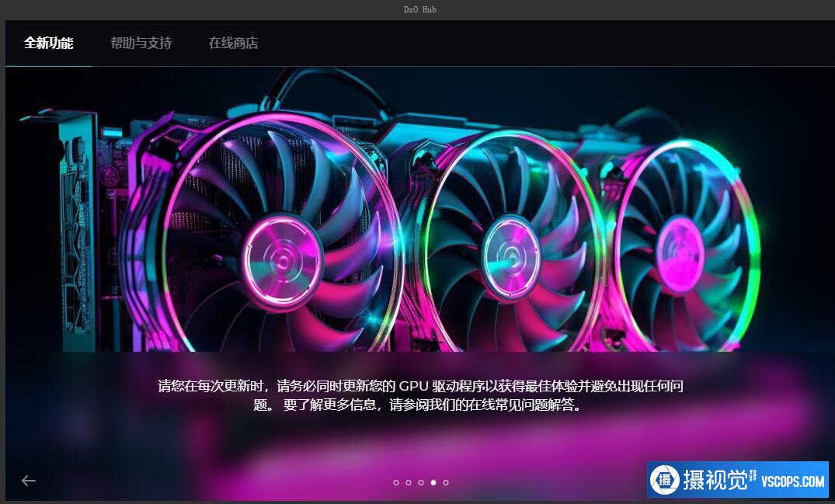Select the third carousel page dot
Image resolution: width=835 pixels, height=504 pixels.
tap(421, 483)
